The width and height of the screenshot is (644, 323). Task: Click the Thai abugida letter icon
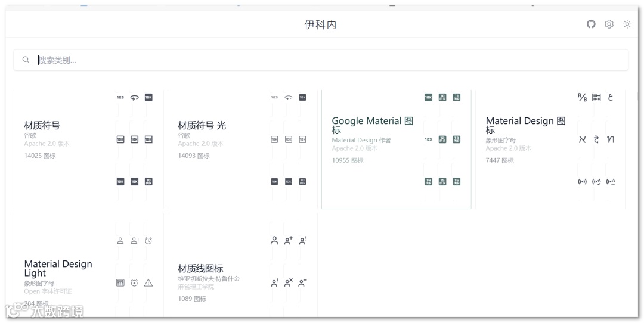[611, 139]
